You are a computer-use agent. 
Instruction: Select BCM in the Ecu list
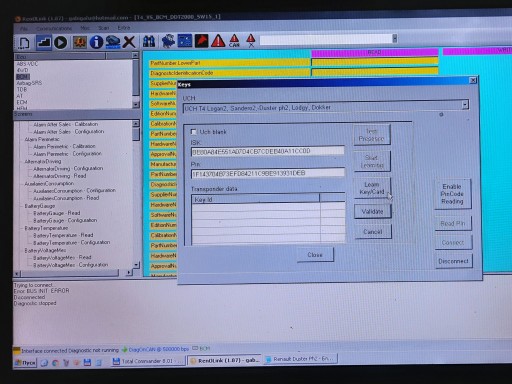(x=23, y=77)
